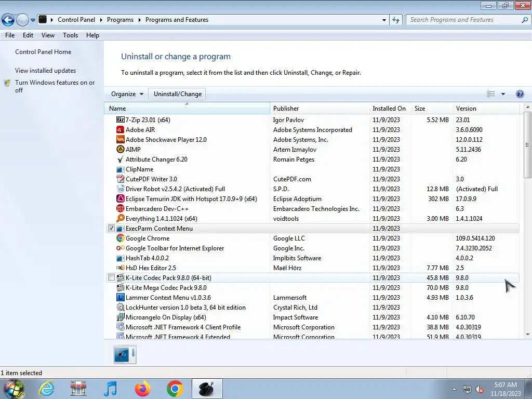Screen dimensions: 532x399
Task: Open the Tools menu
Action: 70,35
